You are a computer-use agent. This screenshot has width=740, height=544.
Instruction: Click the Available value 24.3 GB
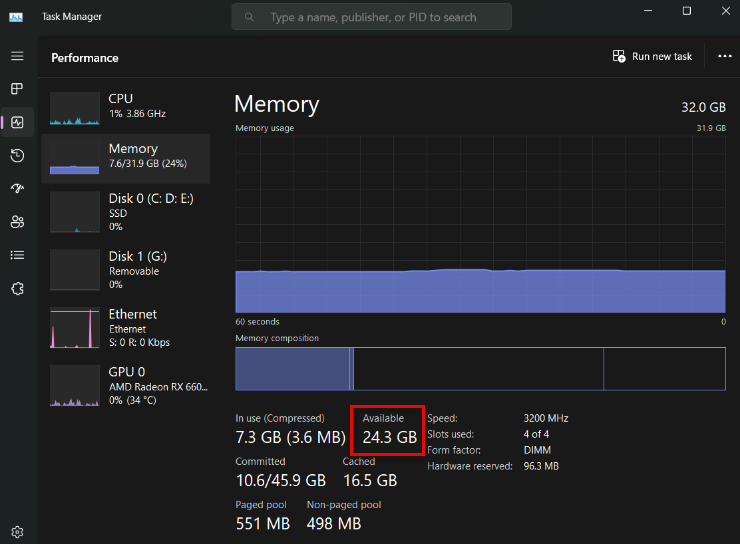click(x=390, y=437)
